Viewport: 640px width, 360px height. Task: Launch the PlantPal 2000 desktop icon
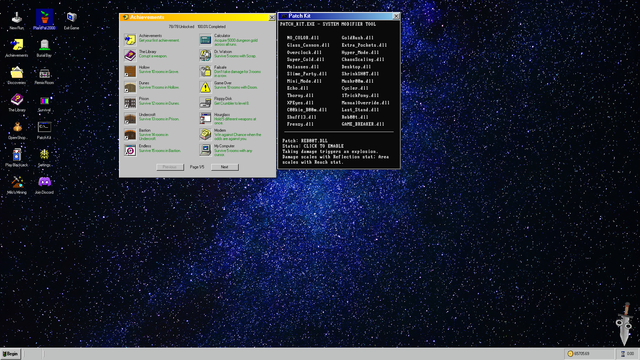[x=44, y=20]
